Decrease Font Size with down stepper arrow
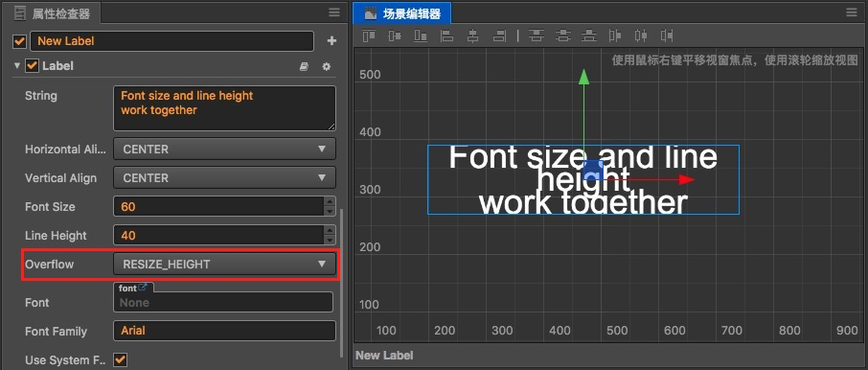This screenshot has height=370, width=868. click(330, 212)
